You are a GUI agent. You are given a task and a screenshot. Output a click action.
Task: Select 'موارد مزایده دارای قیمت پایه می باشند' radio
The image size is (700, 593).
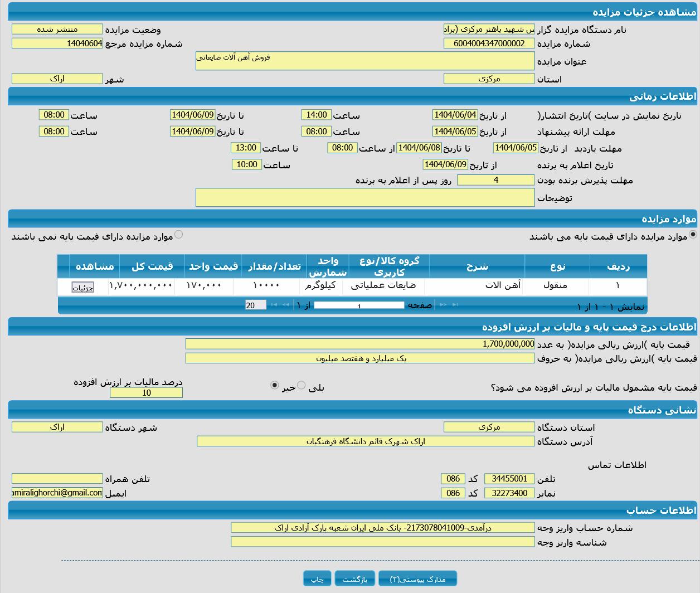point(693,235)
